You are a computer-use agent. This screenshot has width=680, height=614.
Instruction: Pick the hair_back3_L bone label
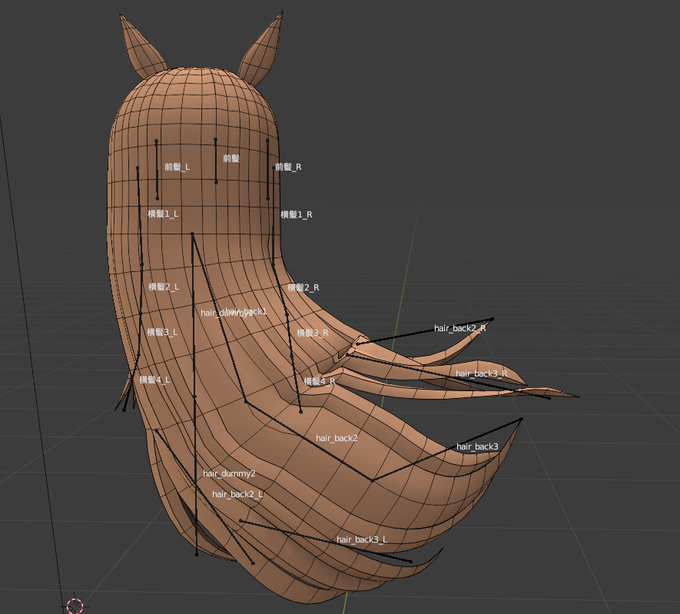coord(362,539)
